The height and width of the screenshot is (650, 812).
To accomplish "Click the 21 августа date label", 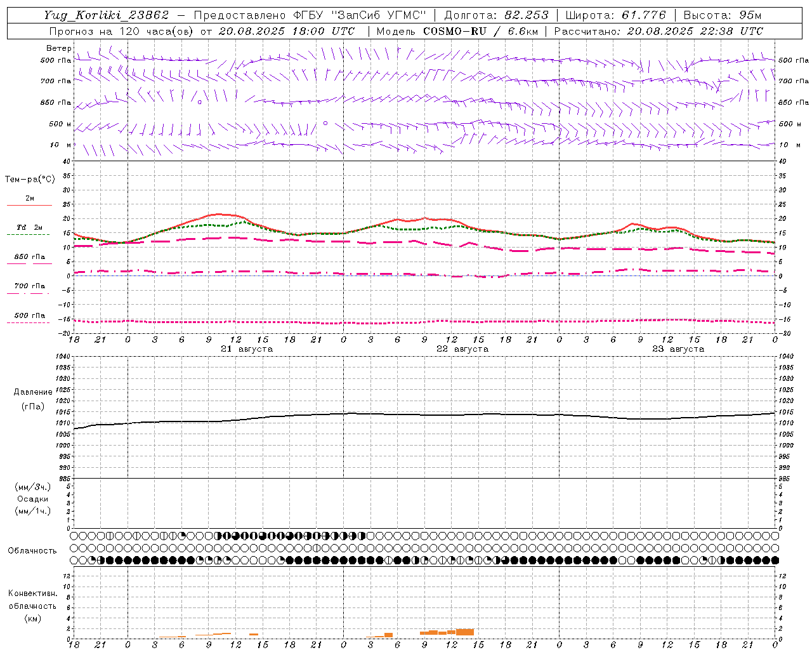I will click(x=247, y=349).
